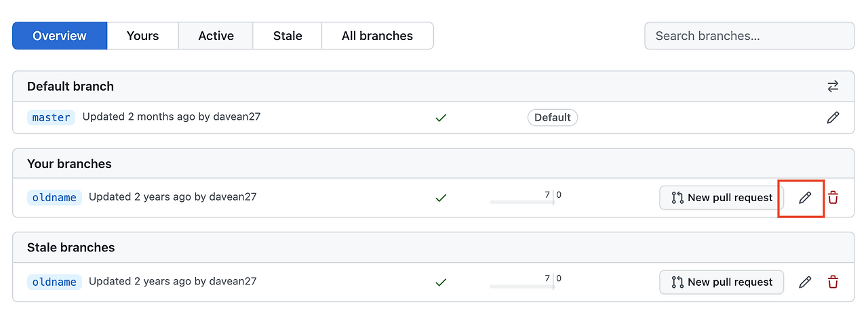The image size is (868, 317).
Task: Show the Stale tab
Action: tap(288, 36)
